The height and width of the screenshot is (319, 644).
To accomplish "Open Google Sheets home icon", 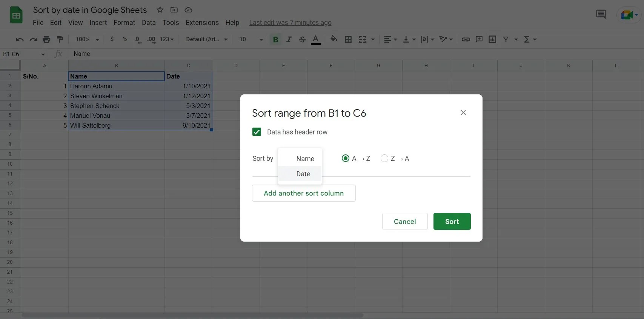I will [x=16, y=15].
